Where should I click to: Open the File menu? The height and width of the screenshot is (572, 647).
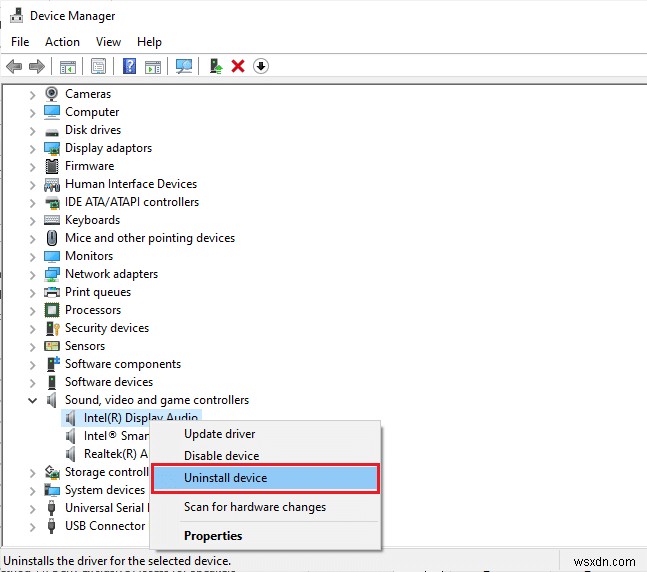(20, 42)
